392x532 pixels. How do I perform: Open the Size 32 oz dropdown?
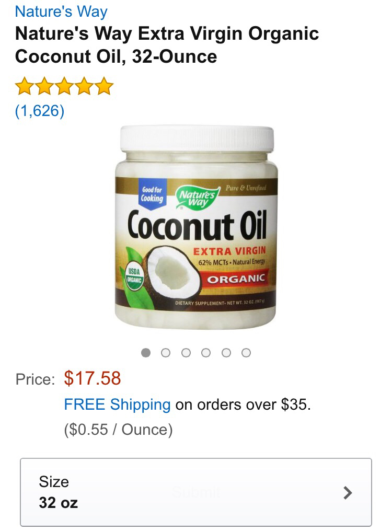tap(196, 492)
